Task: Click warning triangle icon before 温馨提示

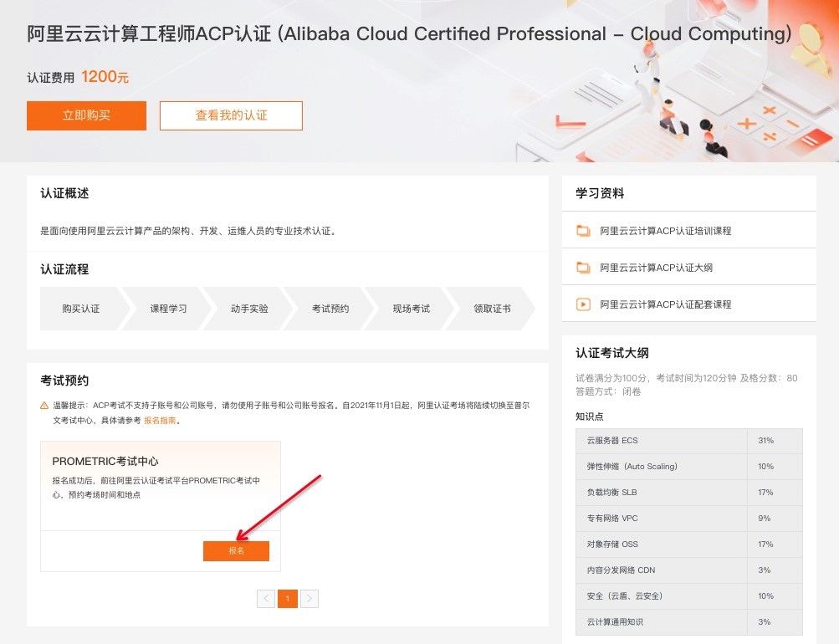Action: click(x=45, y=406)
